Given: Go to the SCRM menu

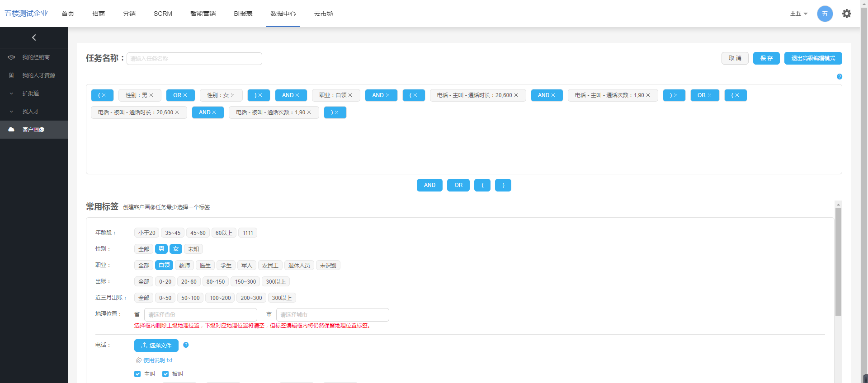Looking at the screenshot, I should (163, 14).
